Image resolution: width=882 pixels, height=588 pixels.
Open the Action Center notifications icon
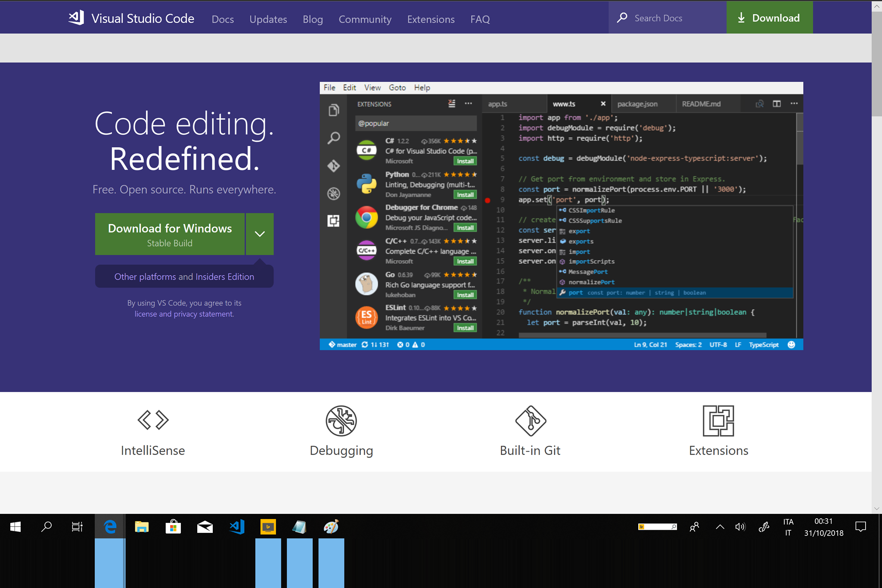coord(860,527)
